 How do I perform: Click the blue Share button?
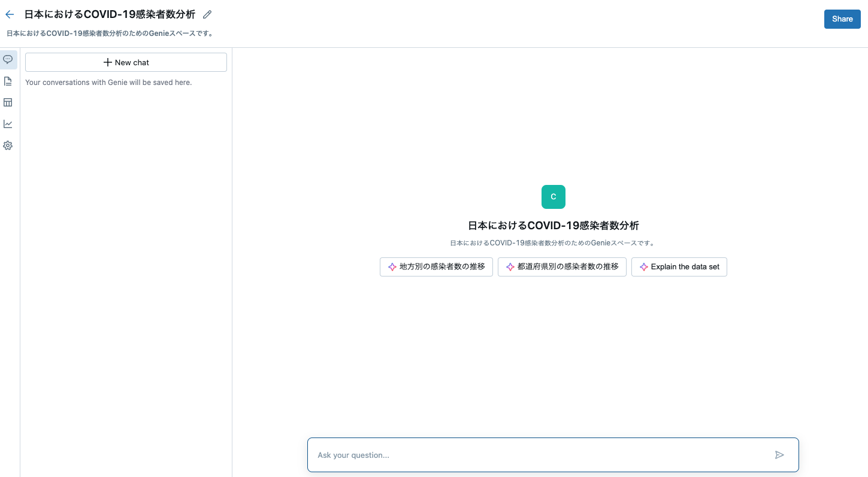(x=842, y=19)
